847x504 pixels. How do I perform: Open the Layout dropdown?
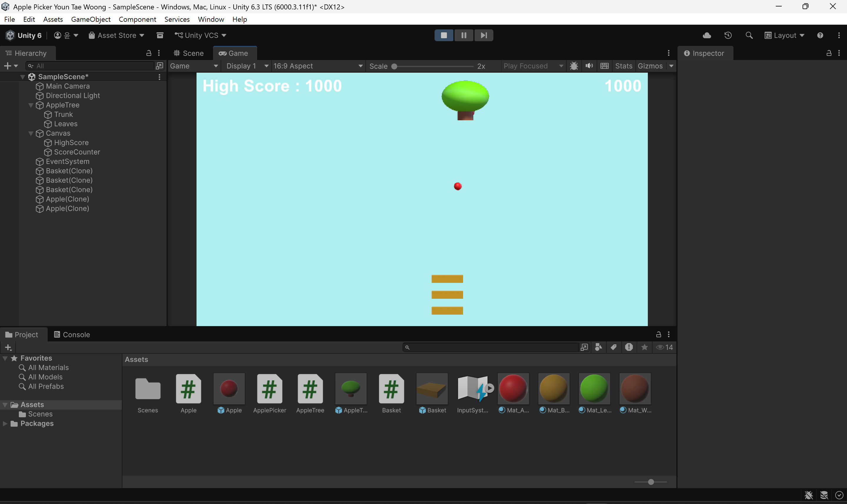784,35
